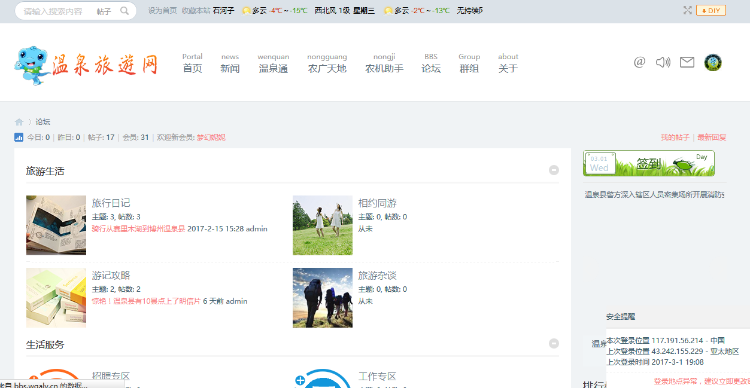750x388 pixels.
Task: Click the speaker notifications icon
Action: pos(663,62)
